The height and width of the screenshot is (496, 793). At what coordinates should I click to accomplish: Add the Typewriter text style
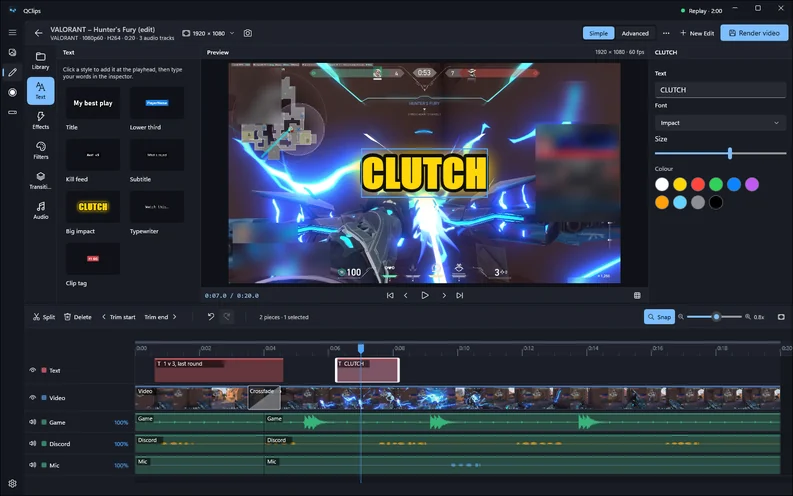157,207
